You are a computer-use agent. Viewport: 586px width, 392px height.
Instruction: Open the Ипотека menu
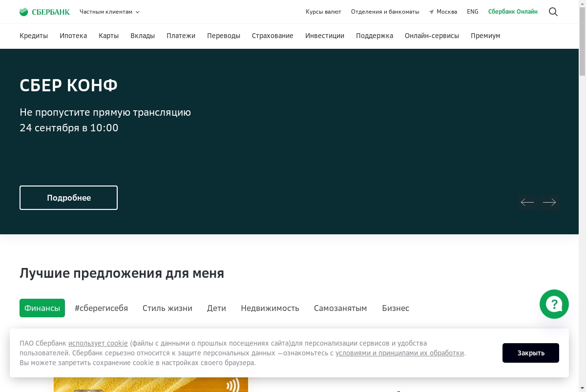[73, 36]
